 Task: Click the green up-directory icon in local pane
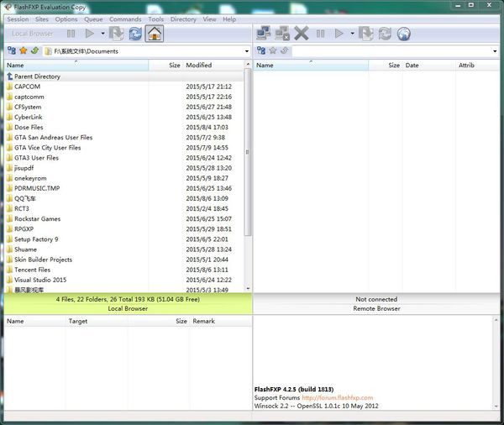coord(34,51)
